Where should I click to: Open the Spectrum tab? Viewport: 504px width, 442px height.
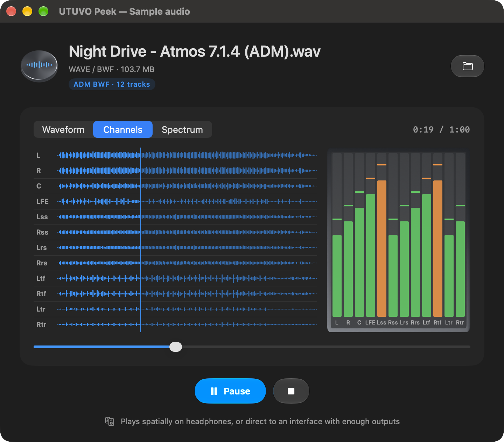pos(182,129)
